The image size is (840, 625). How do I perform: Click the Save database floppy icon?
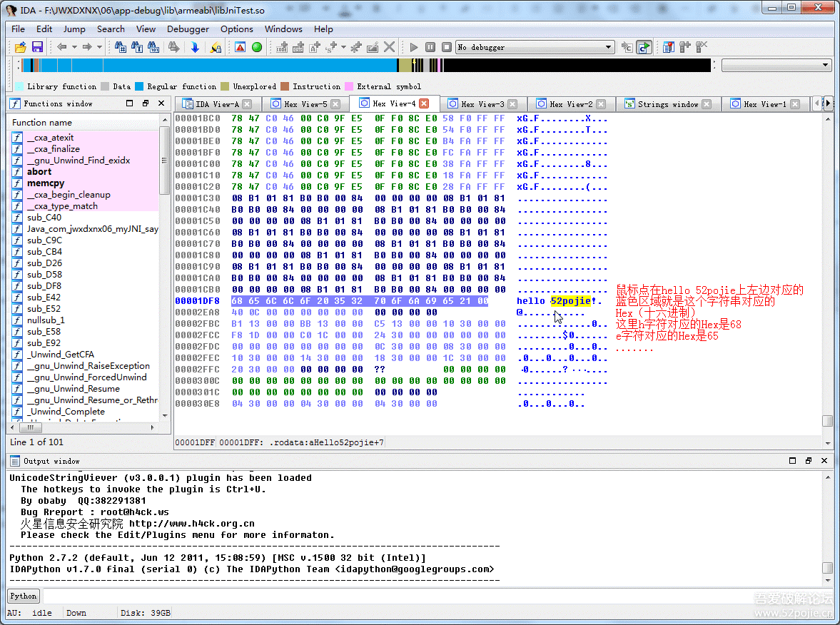[x=37, y=47]
